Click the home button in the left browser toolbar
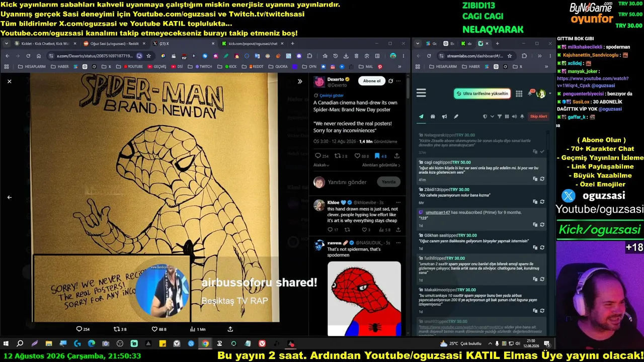The image size is (644, 362). [x=38, y=56]
